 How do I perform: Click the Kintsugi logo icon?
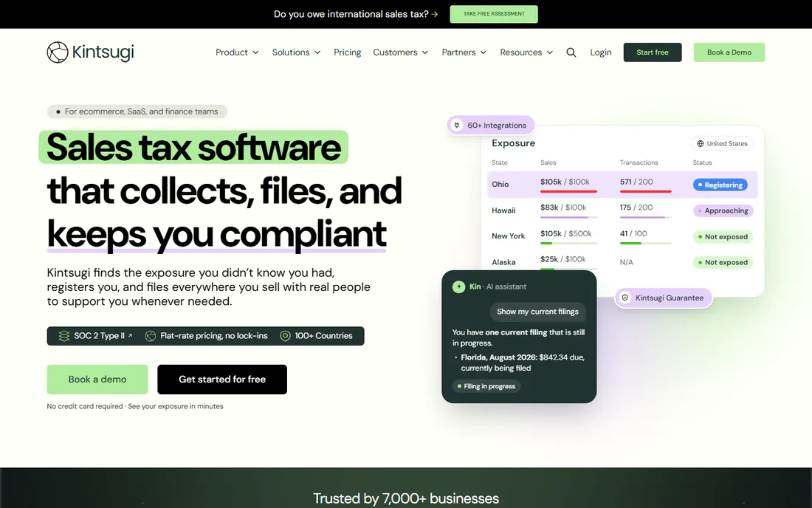pyautogui.click(x=58, y=52)
